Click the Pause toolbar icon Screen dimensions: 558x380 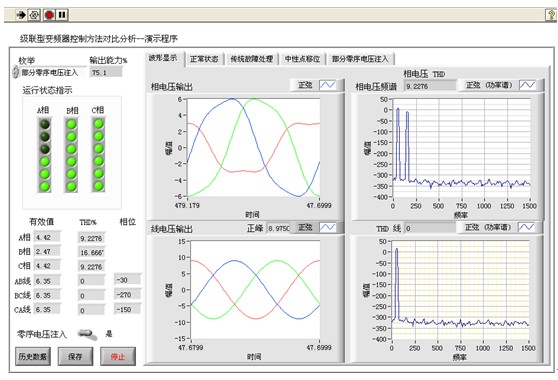tap(62, 15)
